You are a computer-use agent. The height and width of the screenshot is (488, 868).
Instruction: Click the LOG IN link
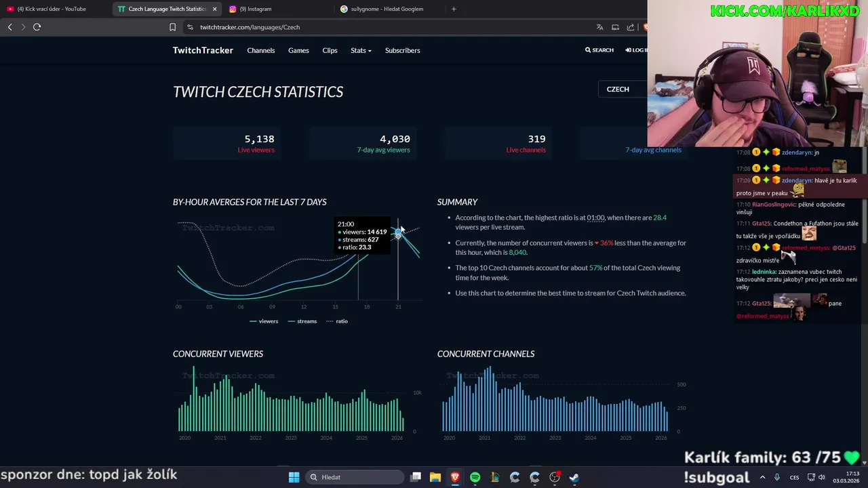(x=636, y=50)
